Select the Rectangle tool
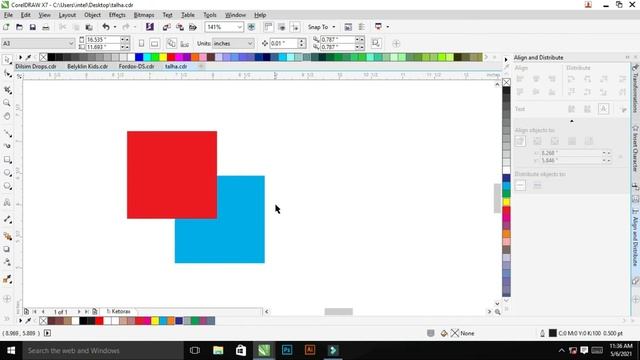This screenshot has height=360, width=640. pos(7,160)
